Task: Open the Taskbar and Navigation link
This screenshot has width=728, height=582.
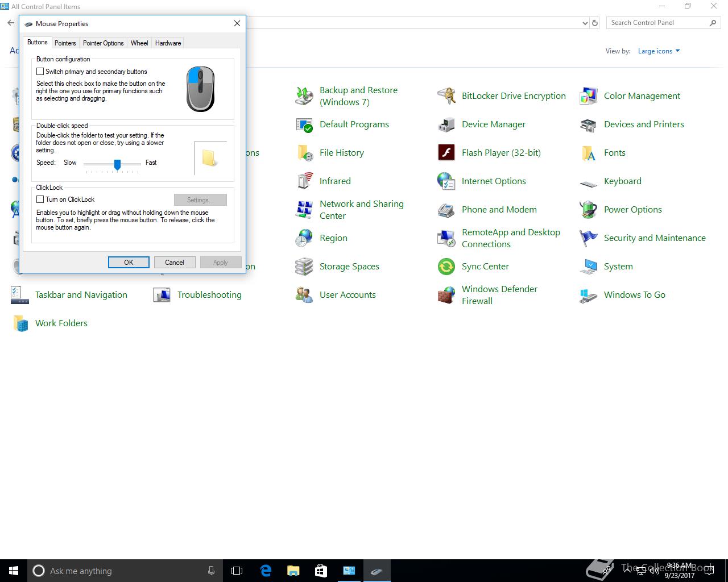Action: click(x=81, y=295)
